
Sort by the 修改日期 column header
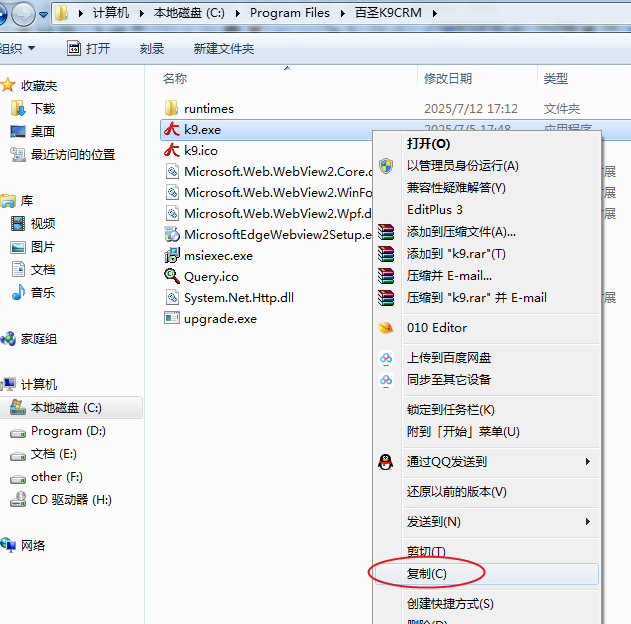click(447, 78)
